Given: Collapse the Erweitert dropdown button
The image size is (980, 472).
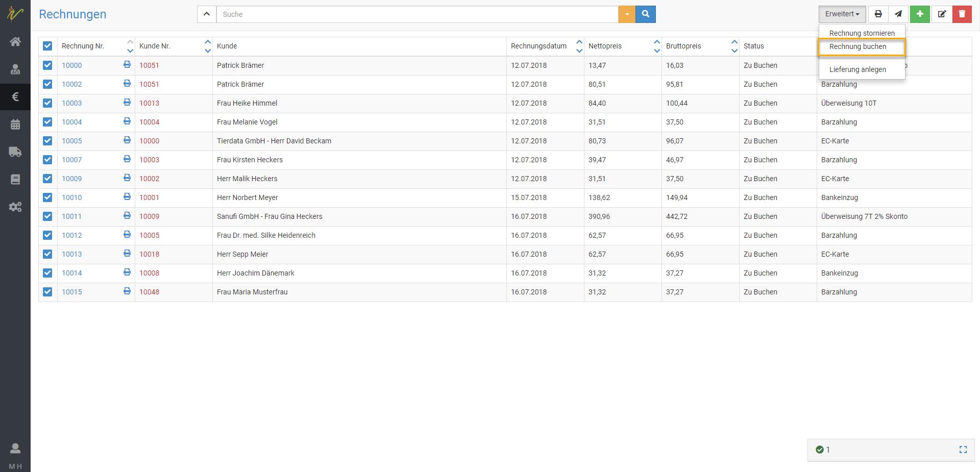Looking at the screenshot, I should pos(842,14).
